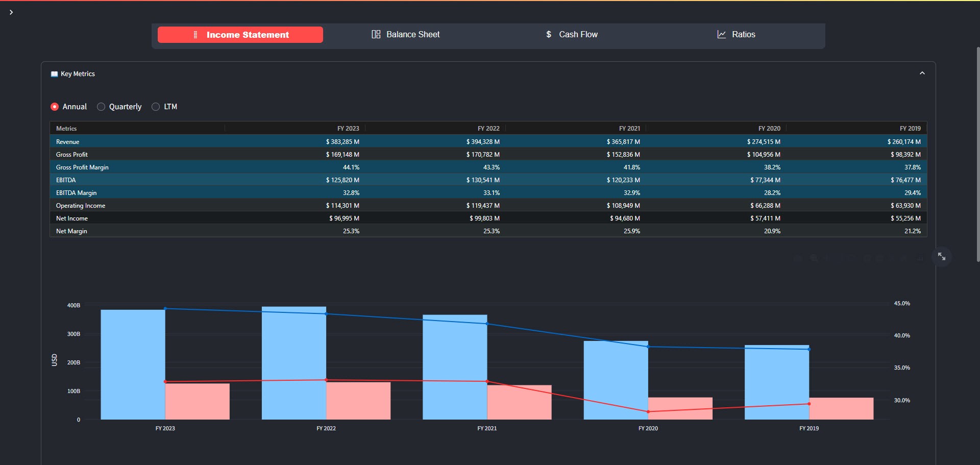
Task: Click the faint zoom magnifier in the chart toolbar
Action: [x=814, y=258]
